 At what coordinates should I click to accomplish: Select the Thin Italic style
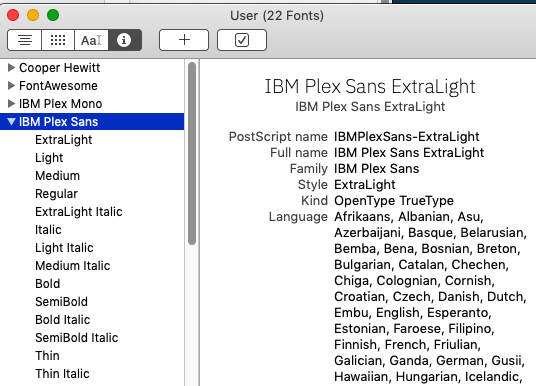62,374
